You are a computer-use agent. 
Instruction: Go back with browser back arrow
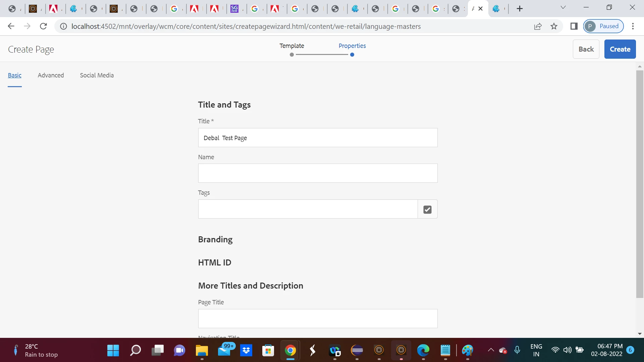point(11,26)
